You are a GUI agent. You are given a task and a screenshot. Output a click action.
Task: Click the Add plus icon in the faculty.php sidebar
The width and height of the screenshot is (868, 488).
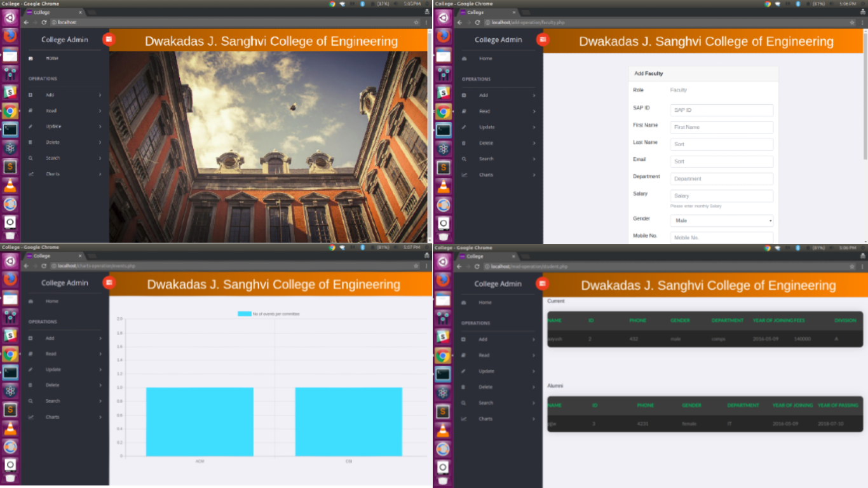pyautogui.click(x=464, y=95)
